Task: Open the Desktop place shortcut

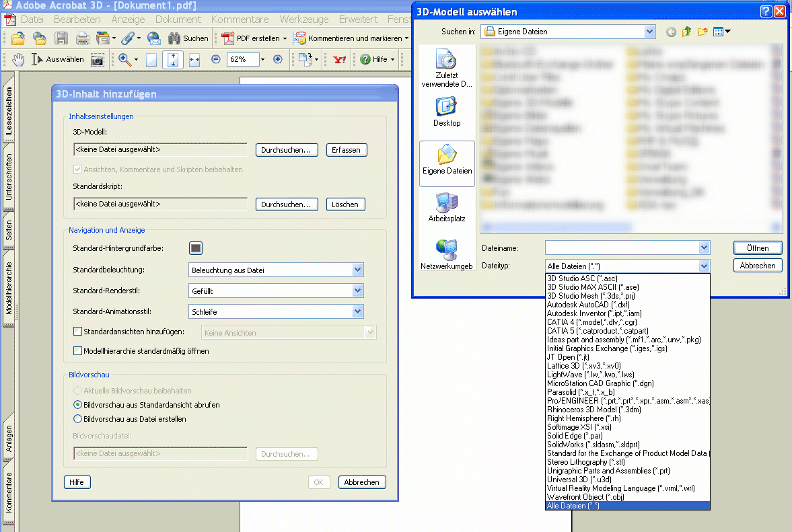Action: pyautogui.click(x=447, y=112)
